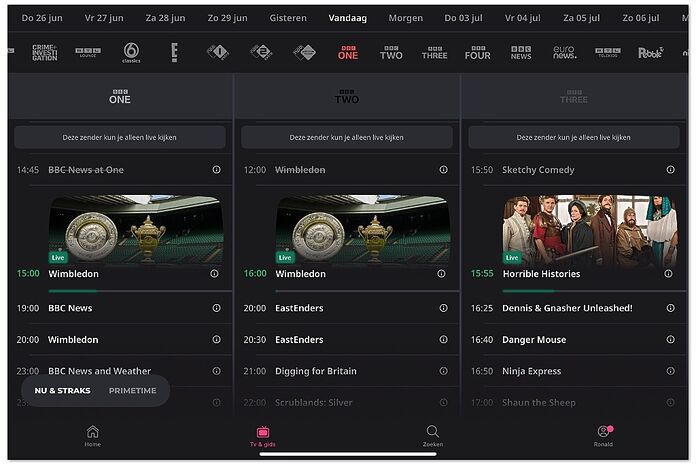
Task: Go to Home in bottom navigation
Action: [x=92, y=436]
